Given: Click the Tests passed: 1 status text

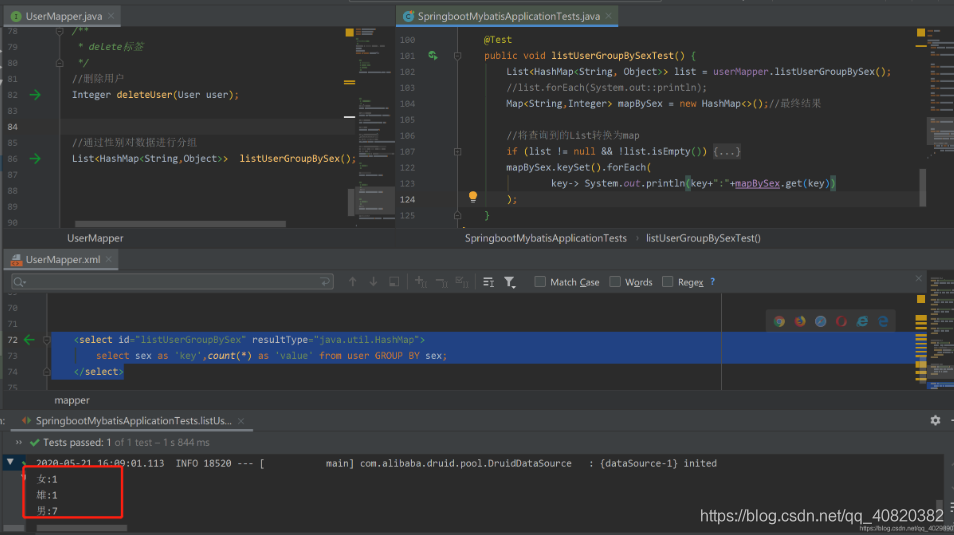Looking at the screenshot, I should pos(77,442).
